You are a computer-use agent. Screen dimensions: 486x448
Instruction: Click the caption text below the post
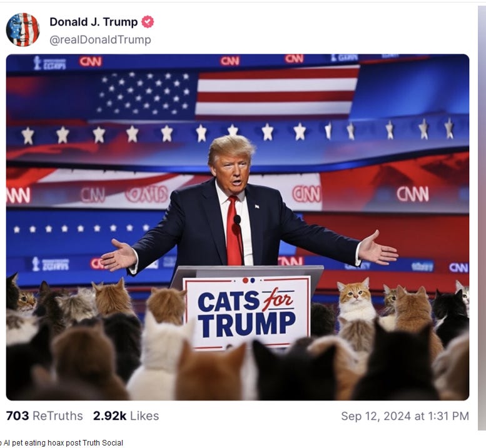click(61, 443)
